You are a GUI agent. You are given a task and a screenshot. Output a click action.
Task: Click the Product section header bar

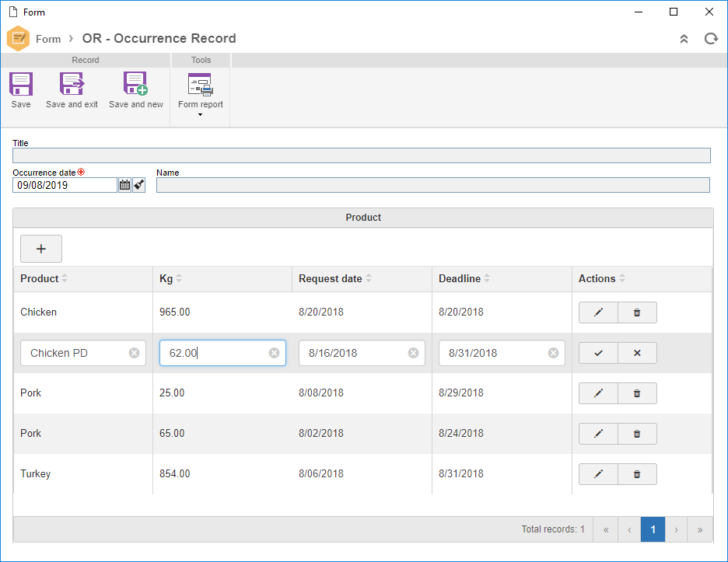pos(363,218)
